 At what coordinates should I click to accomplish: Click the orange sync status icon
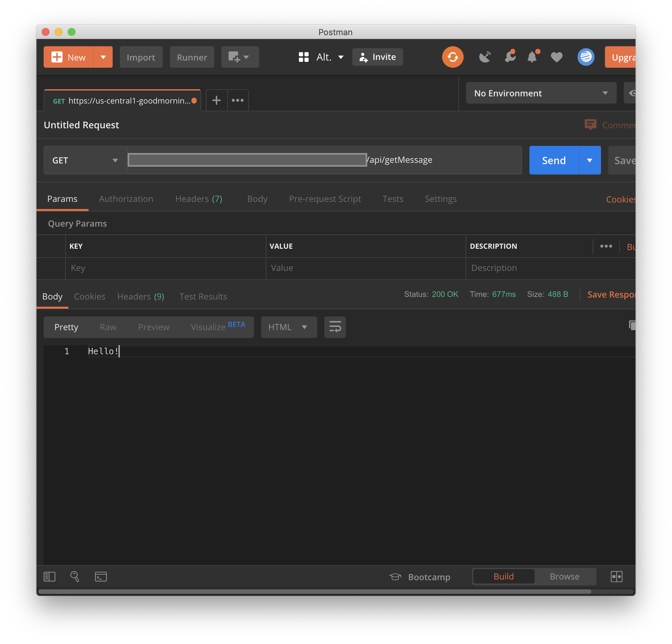pyautogui.click(x=453, y=57)
